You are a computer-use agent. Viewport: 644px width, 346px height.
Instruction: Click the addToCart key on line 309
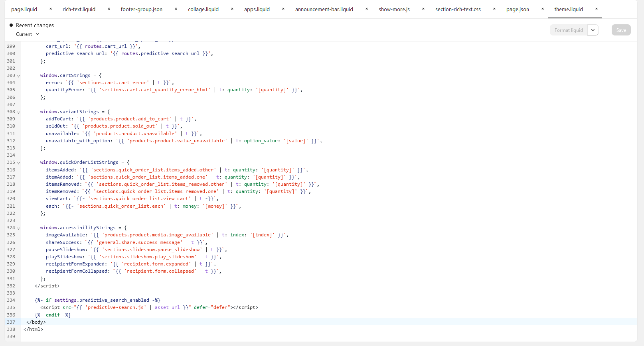tap(58, 119)
